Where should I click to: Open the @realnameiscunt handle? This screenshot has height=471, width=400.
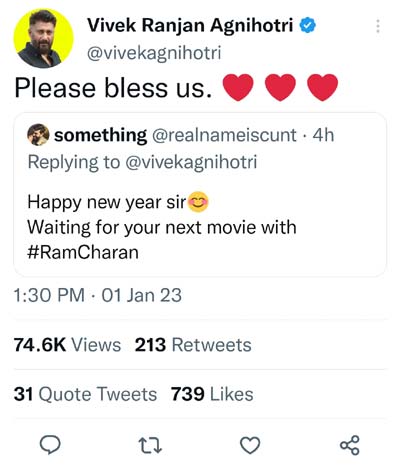tap(224, 135)
